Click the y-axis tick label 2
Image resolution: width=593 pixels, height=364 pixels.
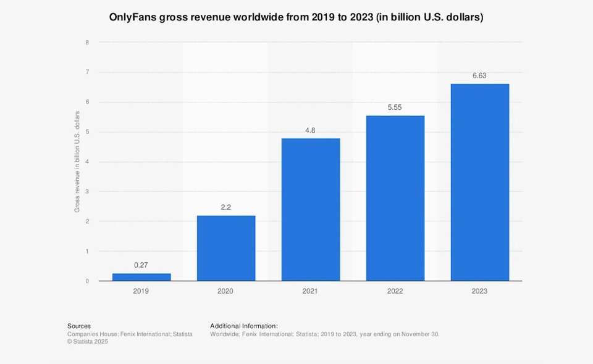point(87,221)
